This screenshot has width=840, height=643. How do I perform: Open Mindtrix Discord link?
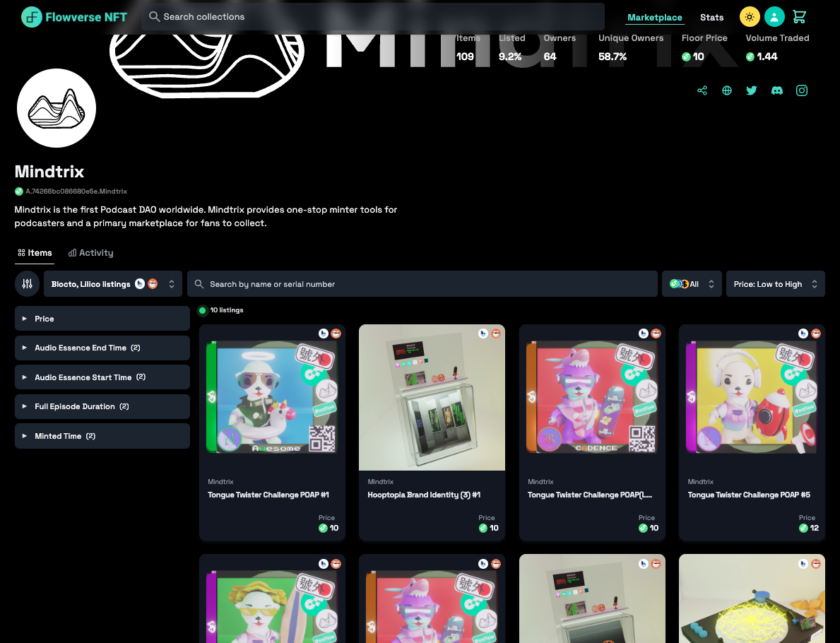coord(777,90)
